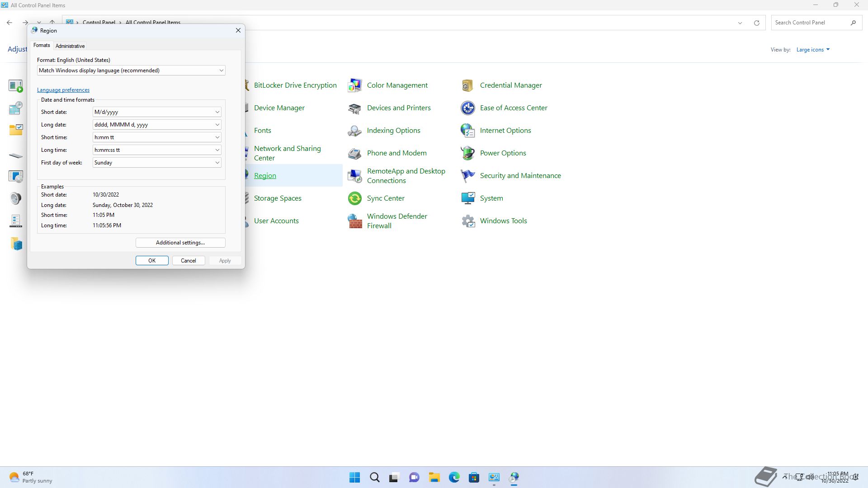Open the Power Options icon
Viewport: 868px width, 488px height.
click(468, 153)
